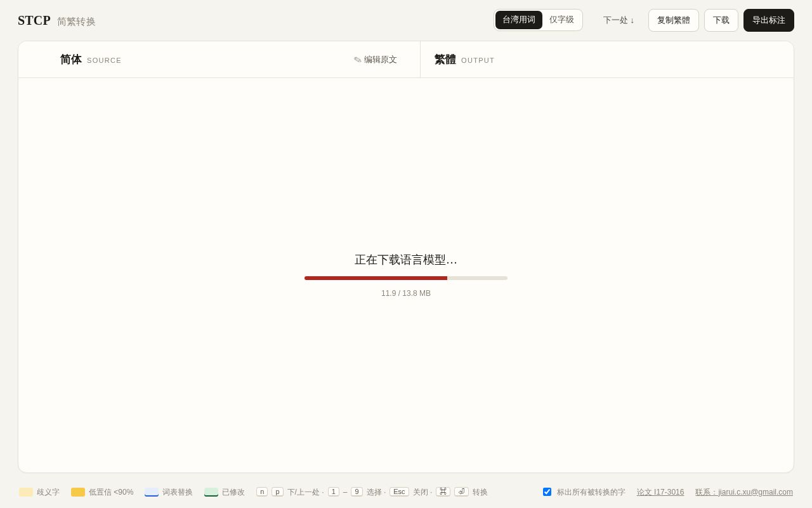The image size is (812, 508).
Task: Click the ⌘ command key hint
Action: tap(443, 491)
